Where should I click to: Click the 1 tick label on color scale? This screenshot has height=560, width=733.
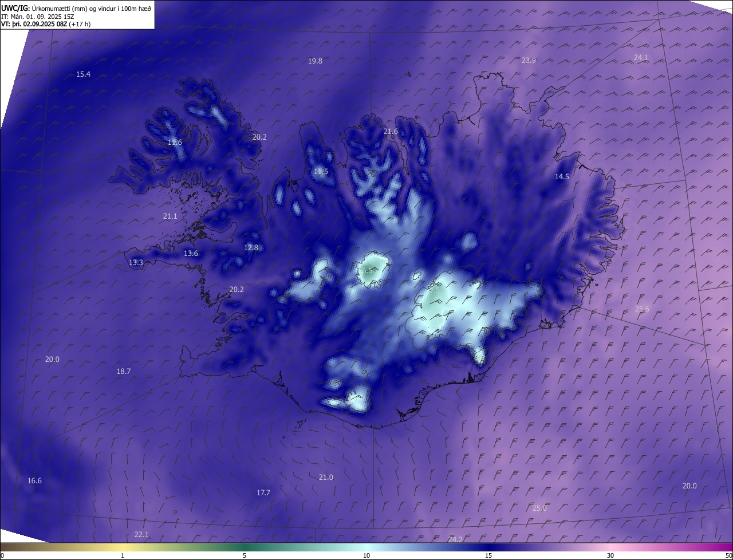pos(123,556)
